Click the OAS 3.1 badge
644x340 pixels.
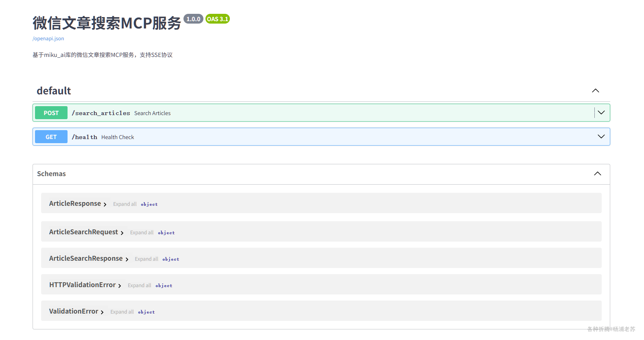218,19
